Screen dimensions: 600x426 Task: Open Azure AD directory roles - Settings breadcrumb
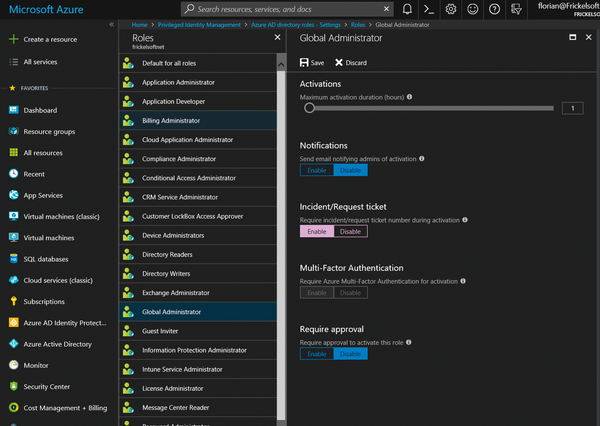tap(295, 24)
